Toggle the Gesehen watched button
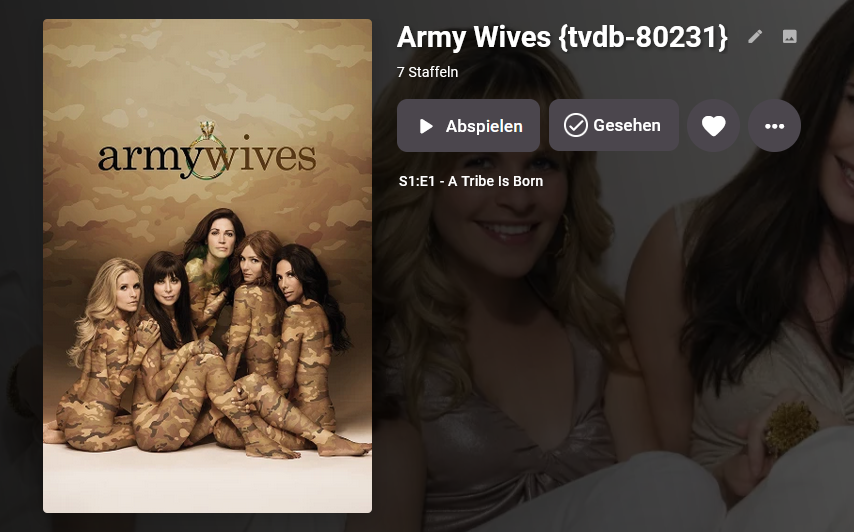Screen dimensions: 854x532 pyautogui.click(x=614, y=125)
